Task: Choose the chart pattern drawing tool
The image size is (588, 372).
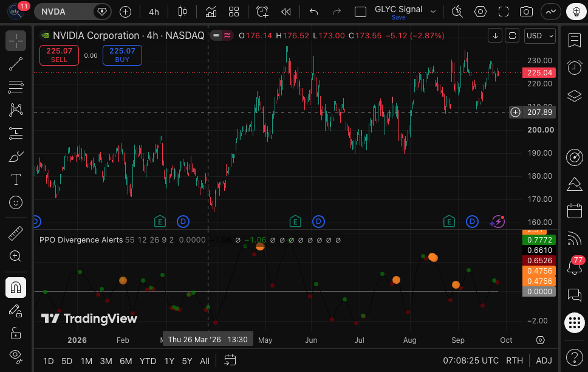Action: (x=16, y=110)
